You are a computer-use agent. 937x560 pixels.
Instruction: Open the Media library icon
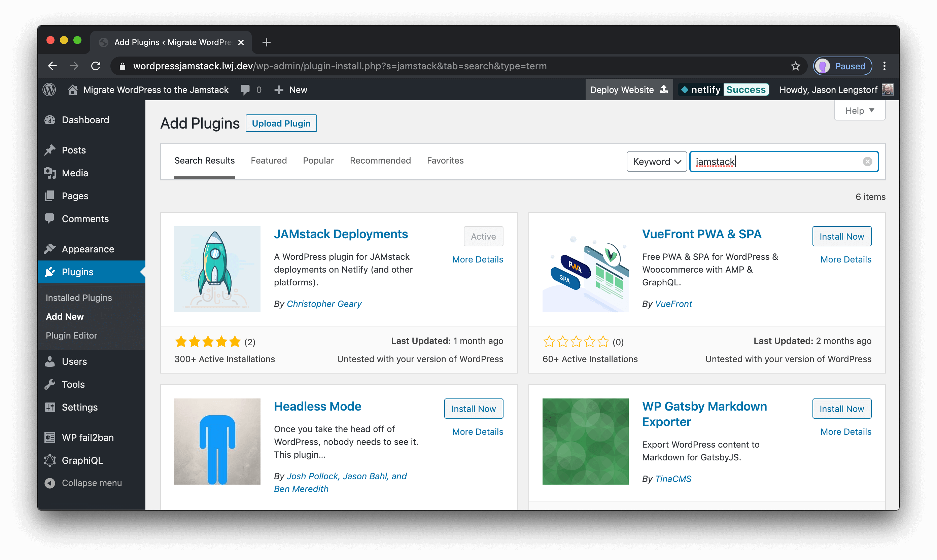50,173
